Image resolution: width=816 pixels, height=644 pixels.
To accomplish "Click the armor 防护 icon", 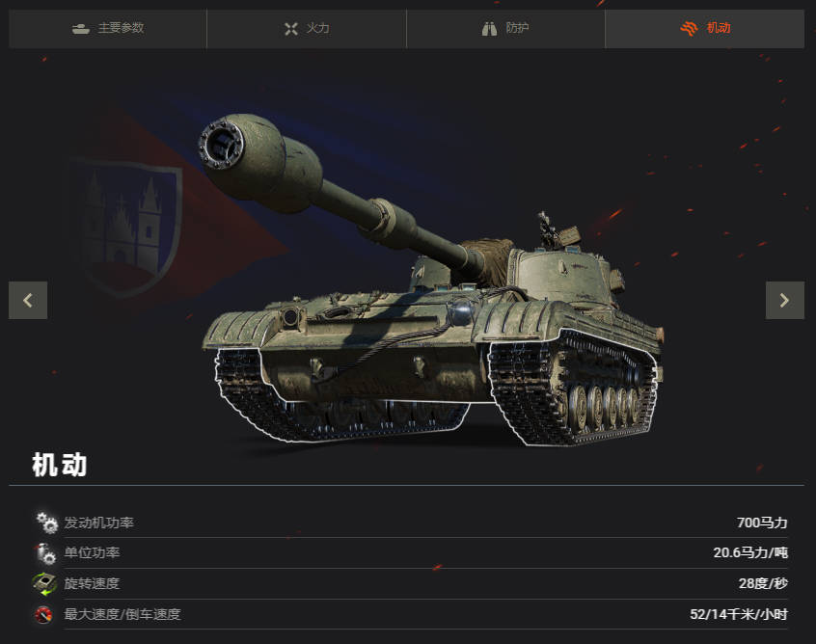I will tap(489, 29).
